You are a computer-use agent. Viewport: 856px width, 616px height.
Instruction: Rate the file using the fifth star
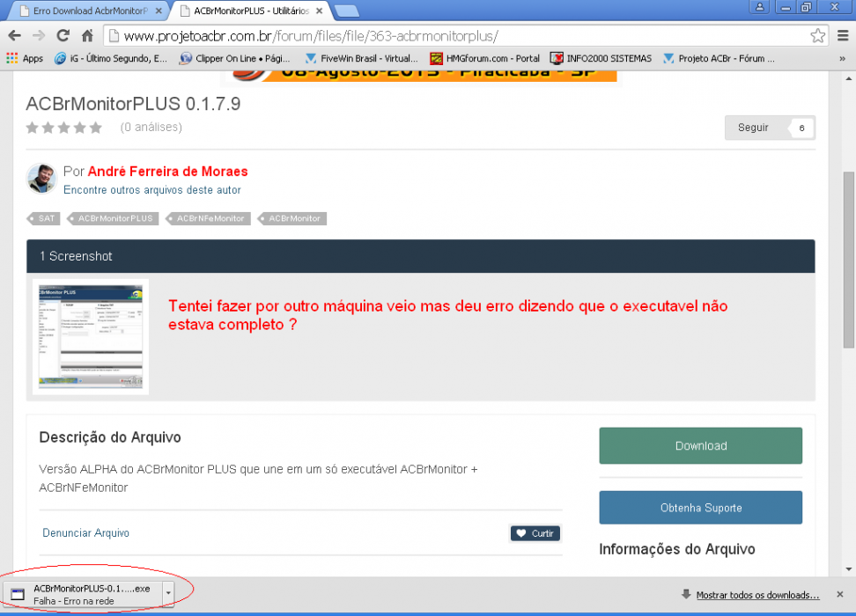[95, 128]
